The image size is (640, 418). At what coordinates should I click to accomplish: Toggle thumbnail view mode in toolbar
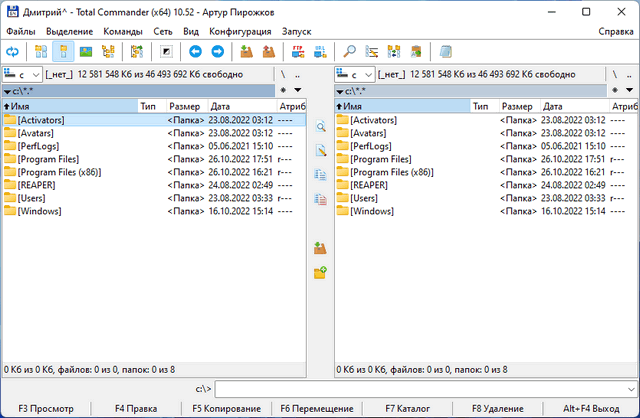point(85,51)
